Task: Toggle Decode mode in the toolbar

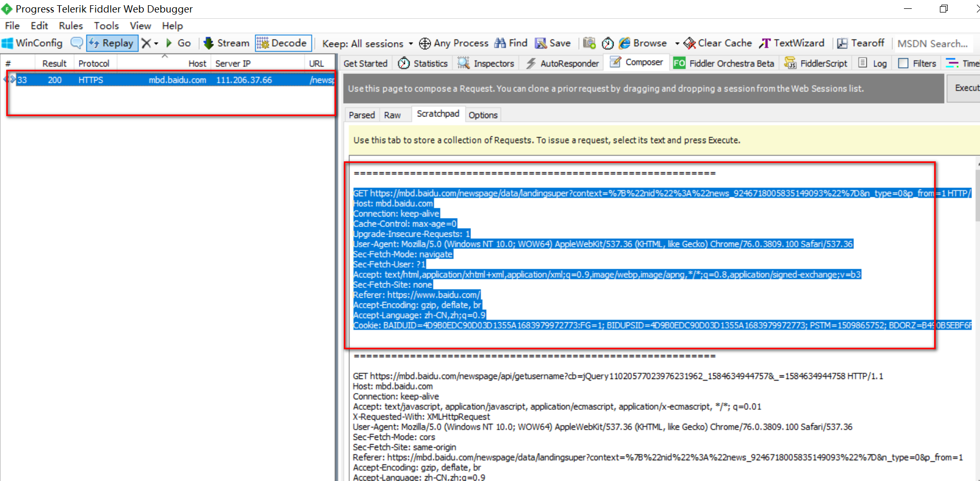Action: 283,43
